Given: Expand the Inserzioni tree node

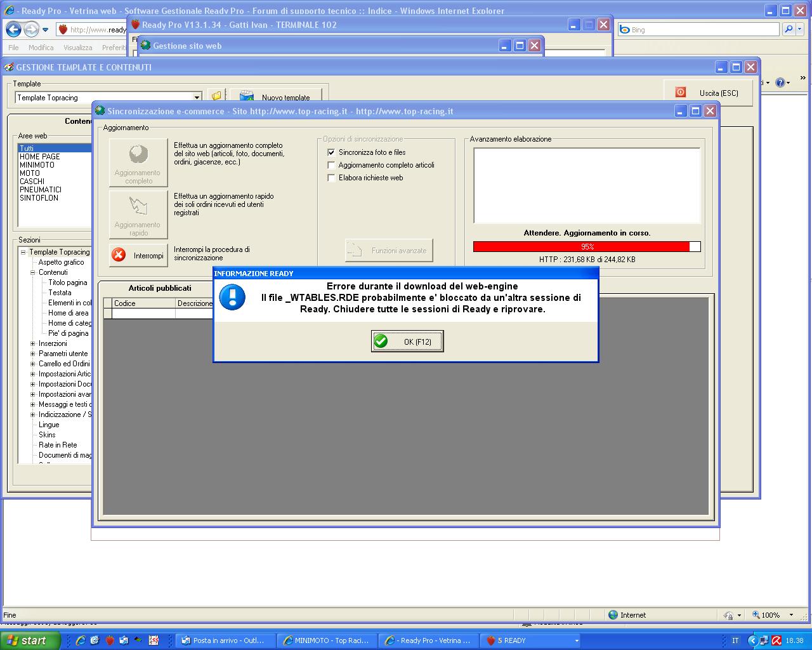Looking at the screenshot, I should [x=33, y=343].
